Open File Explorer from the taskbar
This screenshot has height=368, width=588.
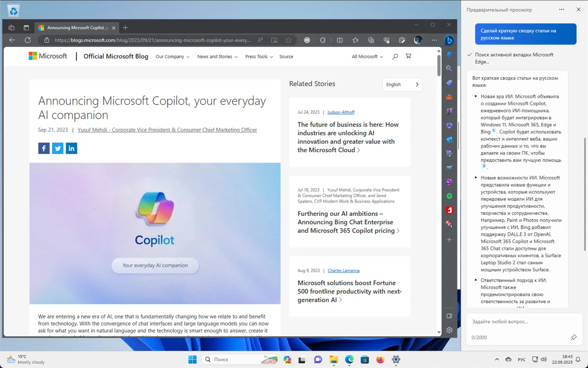334,359
